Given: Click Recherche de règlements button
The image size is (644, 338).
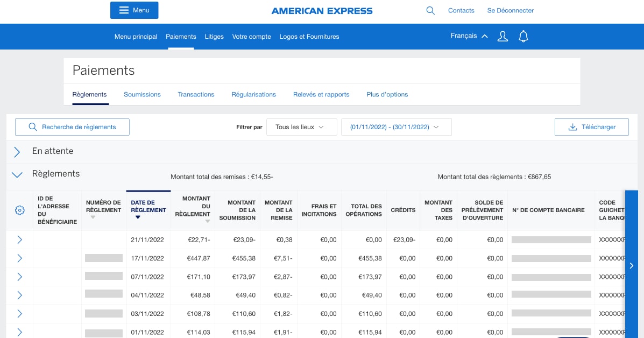Looking at the screenshot, I should pos(72,127).
